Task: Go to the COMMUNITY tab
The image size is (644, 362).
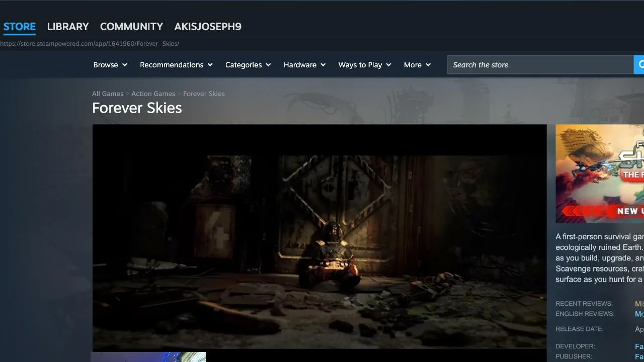Action: click(131, 27)
